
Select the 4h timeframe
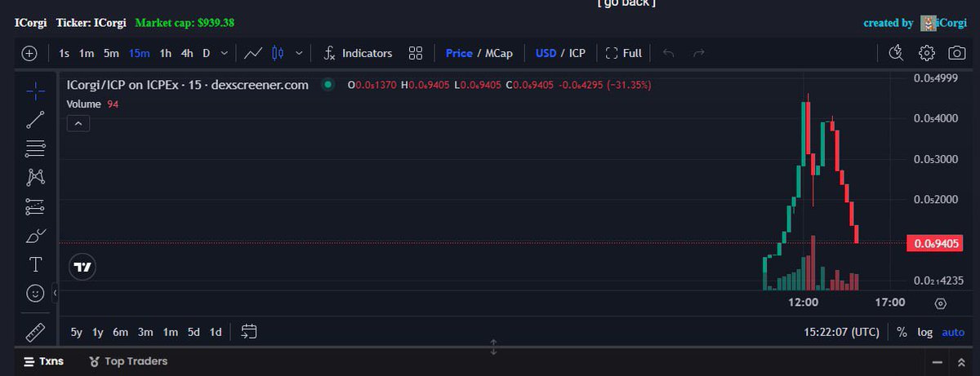[x=187, y=53]
